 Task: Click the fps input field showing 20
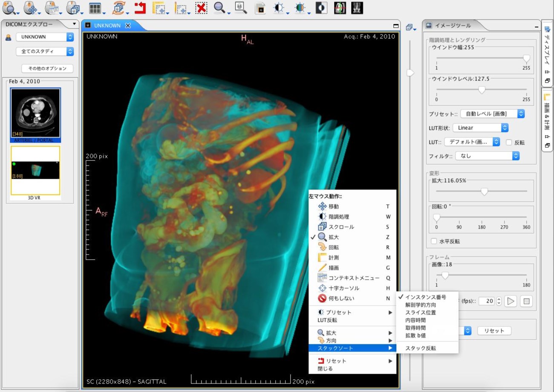click(x=487, y=301)
